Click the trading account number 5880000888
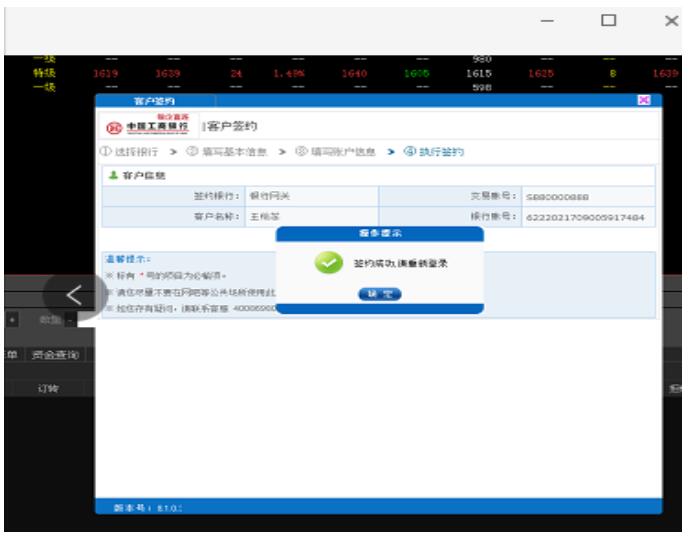 click(557, 197)
